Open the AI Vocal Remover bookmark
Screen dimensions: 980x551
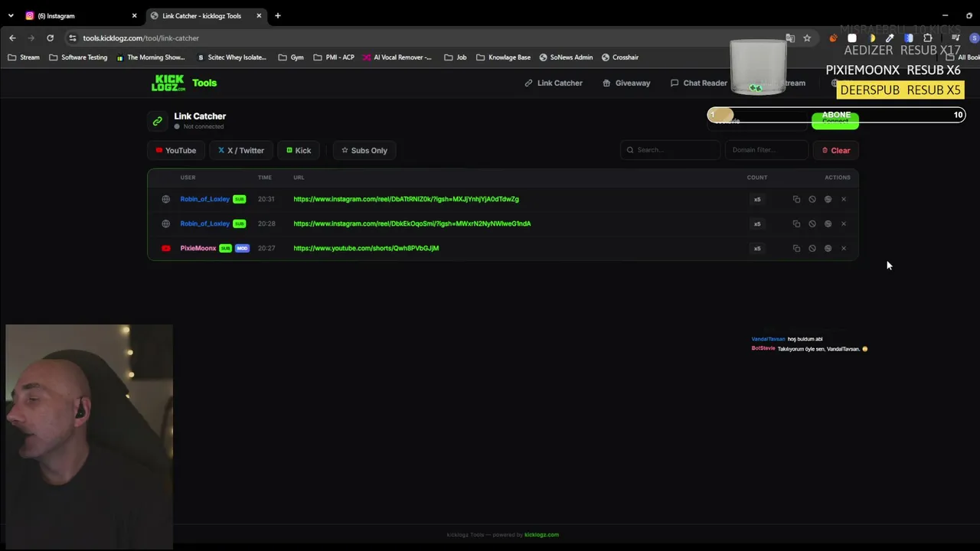tap(397, 57)
